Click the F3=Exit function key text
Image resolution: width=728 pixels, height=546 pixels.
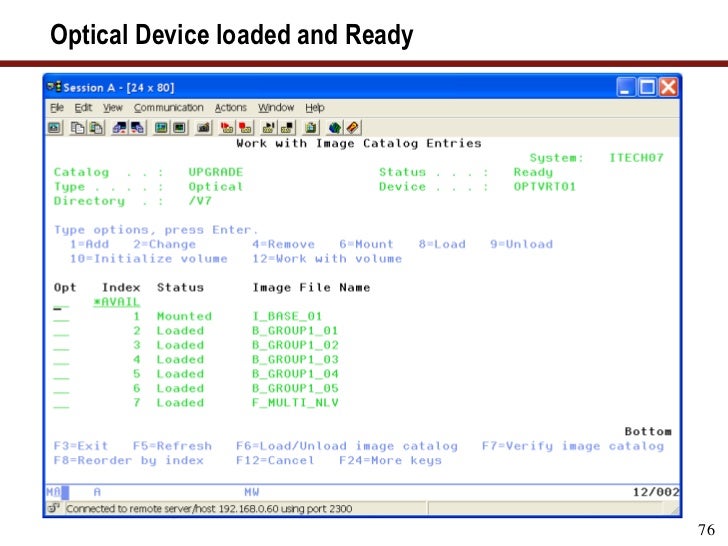click(x=81, y=446)
